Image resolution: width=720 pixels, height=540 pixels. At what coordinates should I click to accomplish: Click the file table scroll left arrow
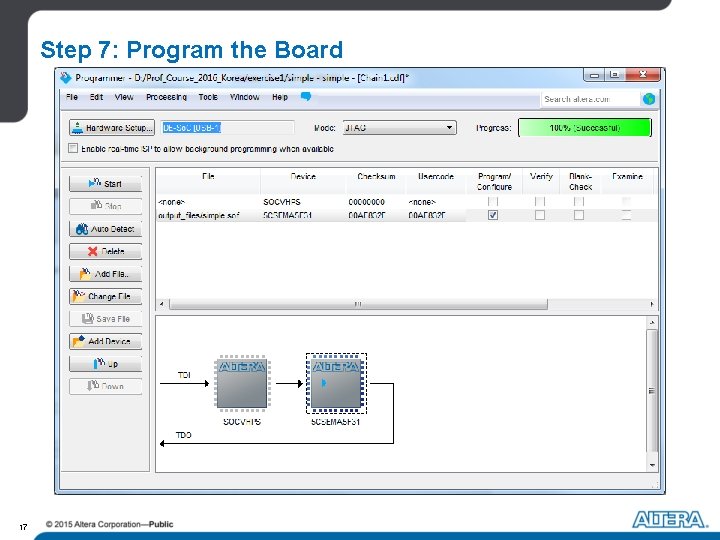[x=162, y=304]
